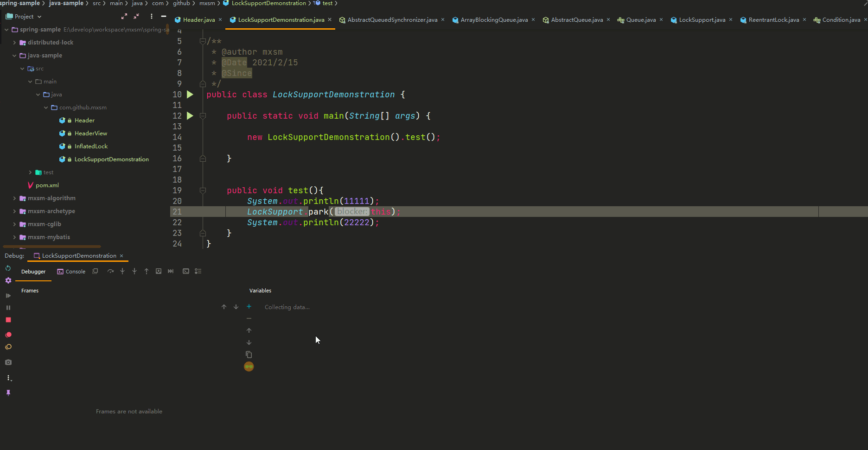The image size is (868, 450).
Task: Stop the debug session
Action: tap(8, 320)
